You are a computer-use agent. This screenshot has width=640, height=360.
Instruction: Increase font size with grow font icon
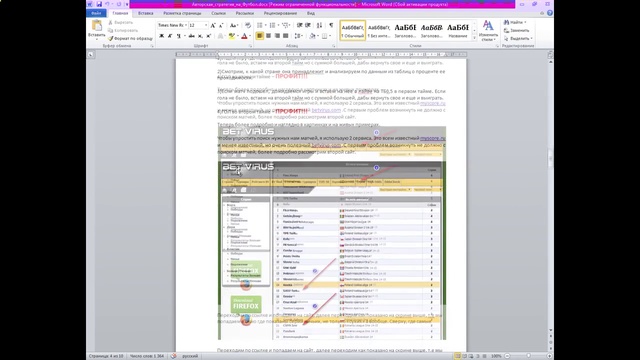click(213, 25)
